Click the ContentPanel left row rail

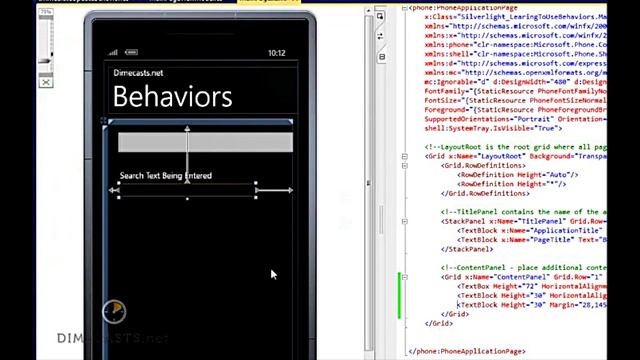pyautogui.click(x=105, y=241)
